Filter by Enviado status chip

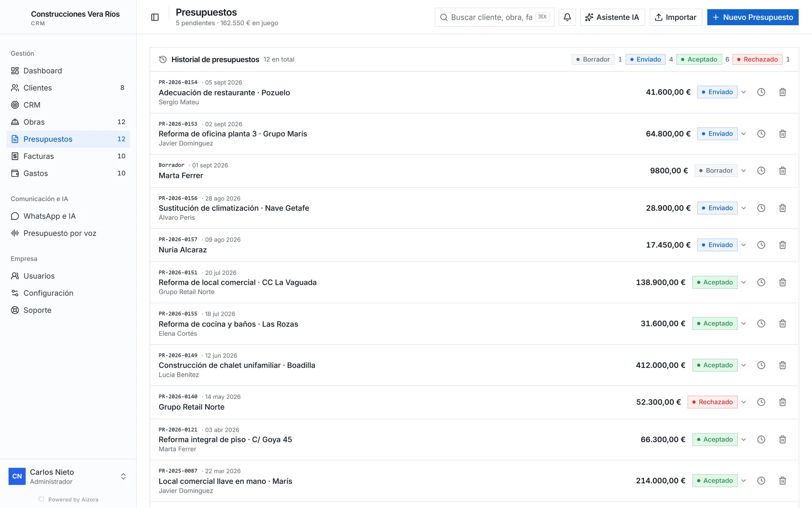click(645, 59)
